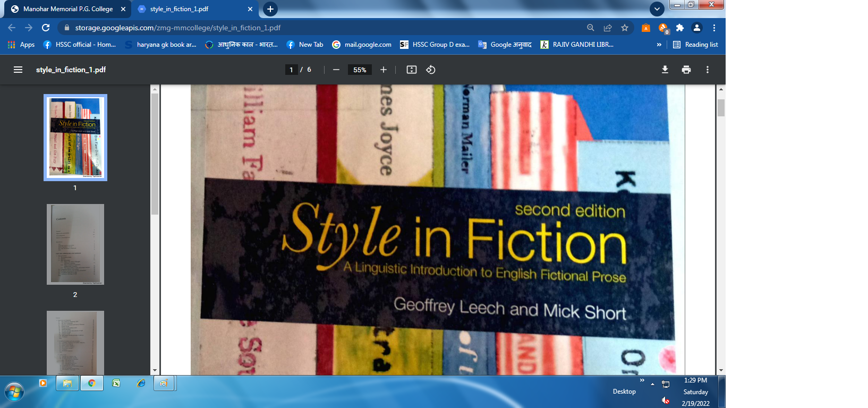Expand the Desktop toolbar chevron
The width and height of the screenshot is (868, 408).
pos(642,380)
